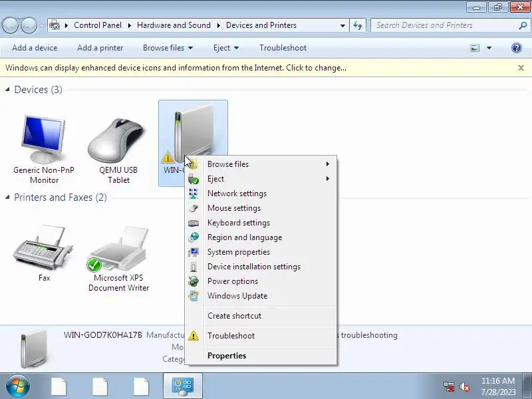Click the muted volume tray icon
Image resolution: width=532 pixels, height=399 pixels.
click(x=464, y=386)
